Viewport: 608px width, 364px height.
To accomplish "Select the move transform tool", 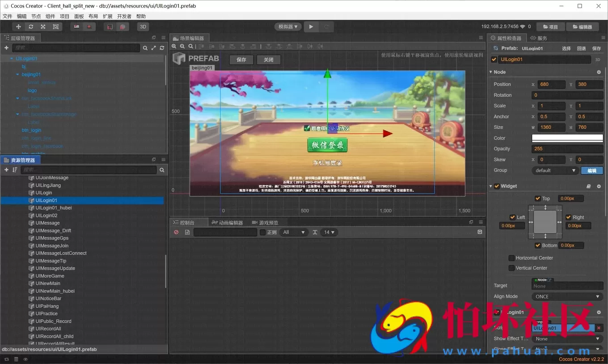I will coord(18,27).
